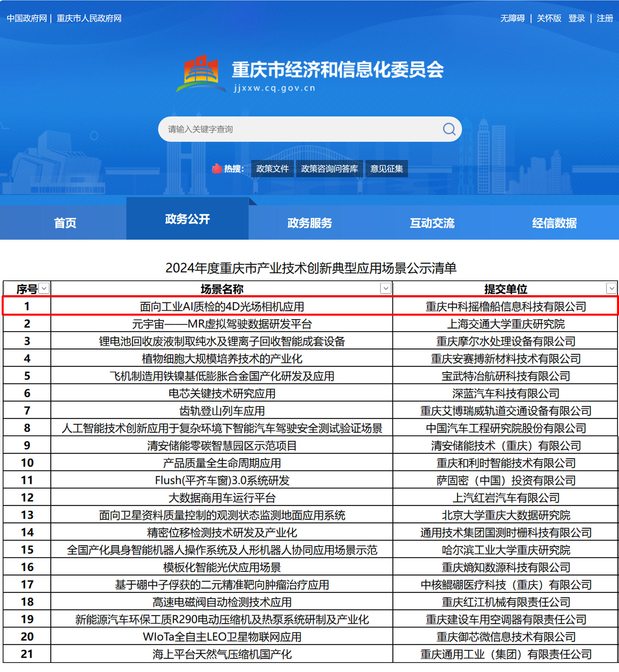The image size is (619, 672).
Task: Select cell 深蓝汽车科技有限公司
Action: (x=505, y=393)
